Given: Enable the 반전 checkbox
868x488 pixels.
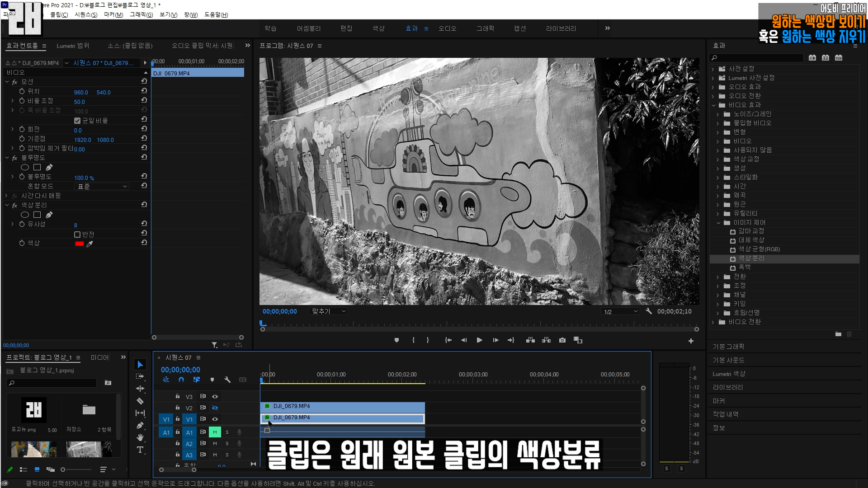Looking at the screenshot, I should pos(77,235).
